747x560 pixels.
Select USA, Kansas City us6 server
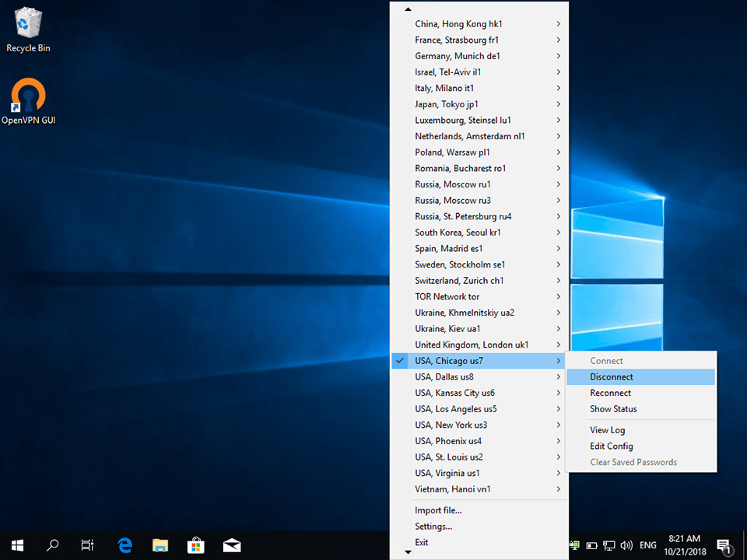[479, 393]
